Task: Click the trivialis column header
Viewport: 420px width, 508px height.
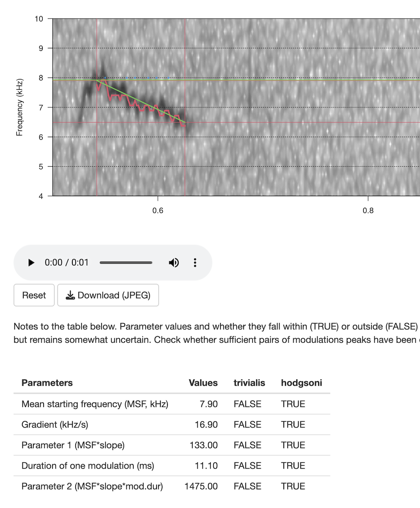Action: coord(249,383)
